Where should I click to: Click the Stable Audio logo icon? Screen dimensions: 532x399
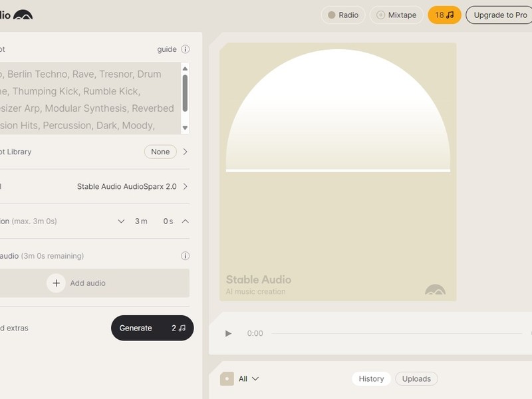[x=23, y=15]
